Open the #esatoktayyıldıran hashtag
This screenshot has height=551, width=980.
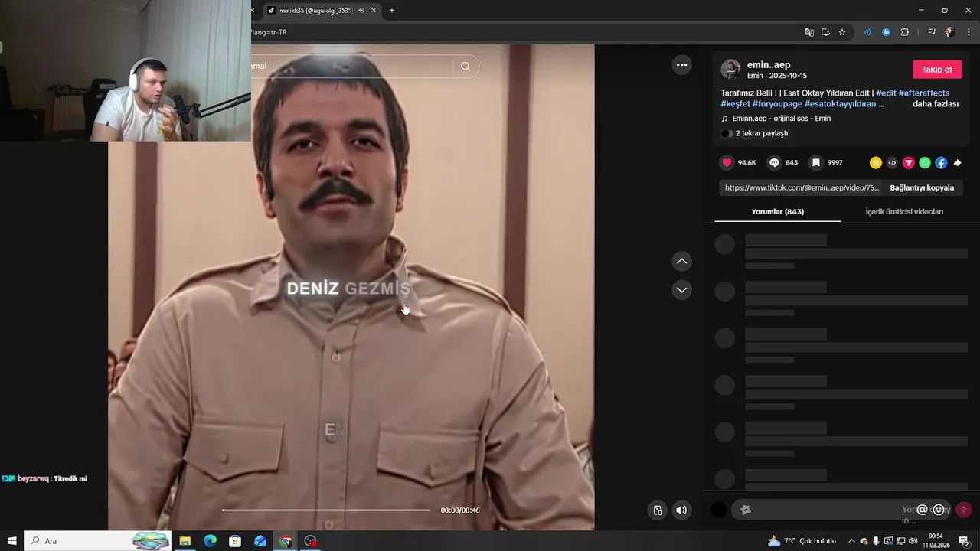tap(841, 104)
